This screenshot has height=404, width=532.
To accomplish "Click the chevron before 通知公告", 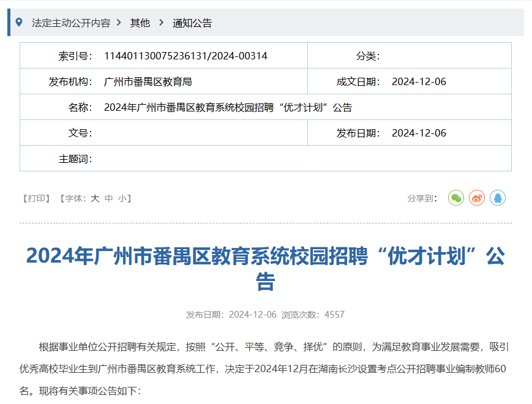I will 161,23.
